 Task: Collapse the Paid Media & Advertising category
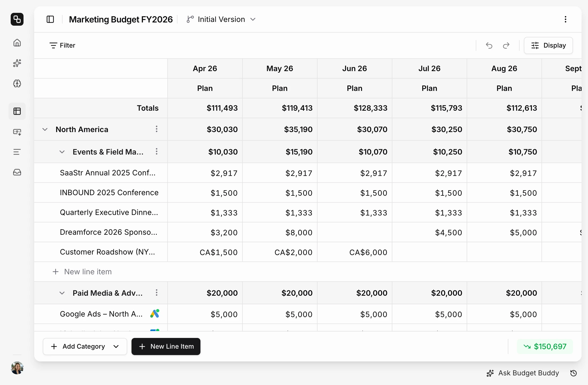click(x=62, y=293)
